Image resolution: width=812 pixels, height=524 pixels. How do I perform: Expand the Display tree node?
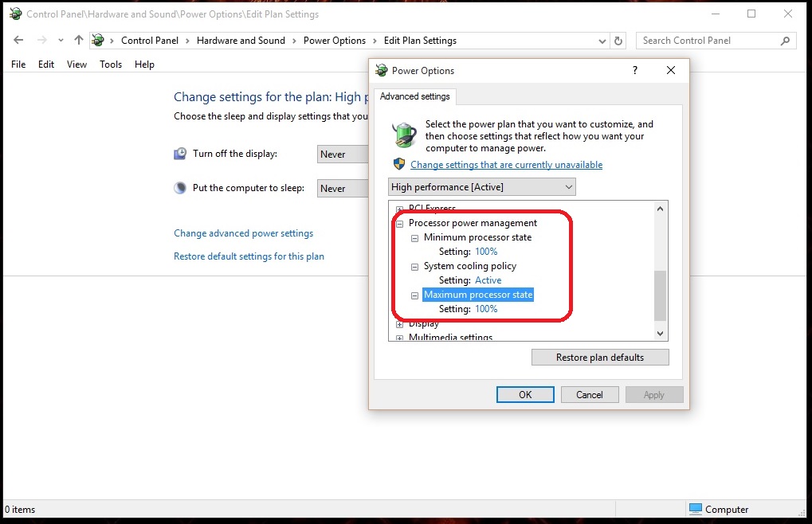click(x=400, y=325)
